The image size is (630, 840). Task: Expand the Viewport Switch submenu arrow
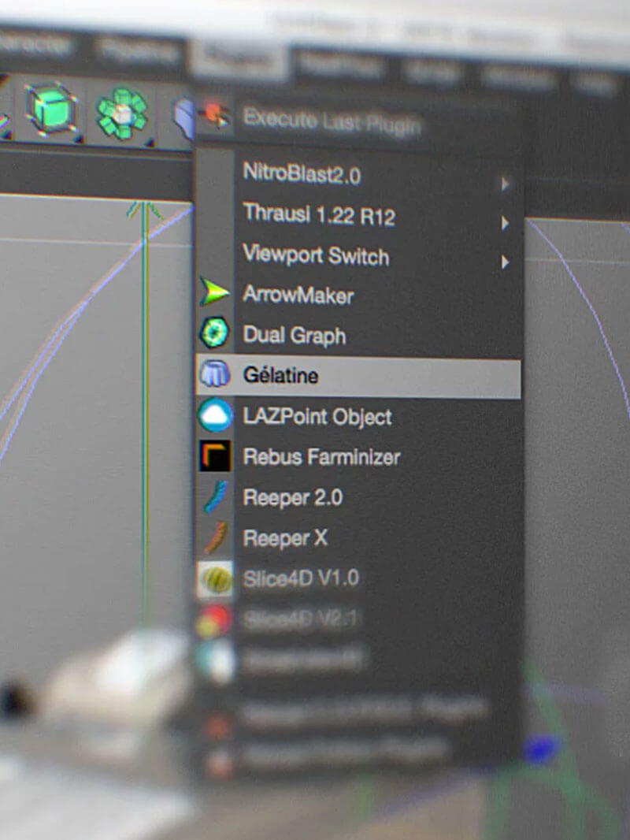[505, 262]
